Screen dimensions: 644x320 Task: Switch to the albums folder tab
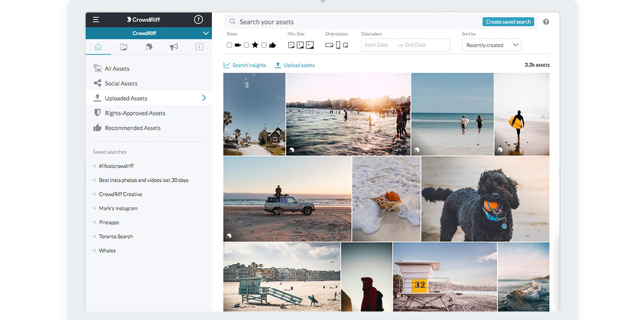pyautogui.click(x=123, y=47)
